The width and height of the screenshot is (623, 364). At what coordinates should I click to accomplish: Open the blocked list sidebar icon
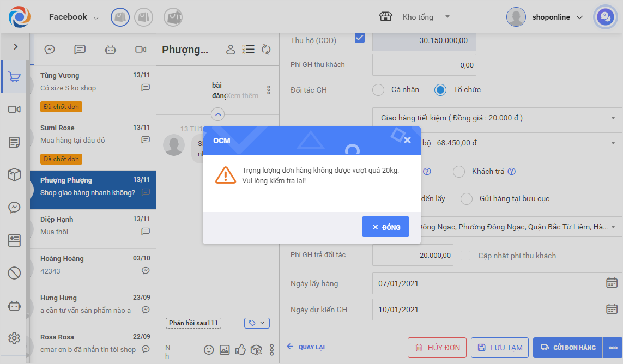tap(14, 273)
